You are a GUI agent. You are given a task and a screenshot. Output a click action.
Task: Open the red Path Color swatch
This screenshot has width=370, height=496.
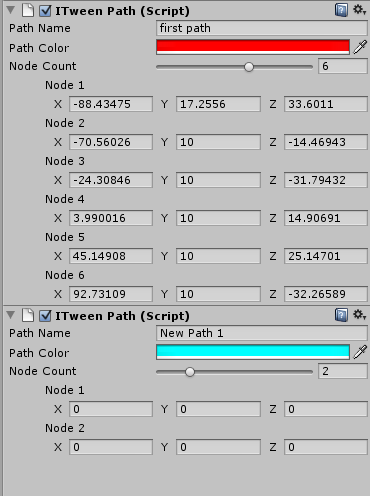point(253,47)
